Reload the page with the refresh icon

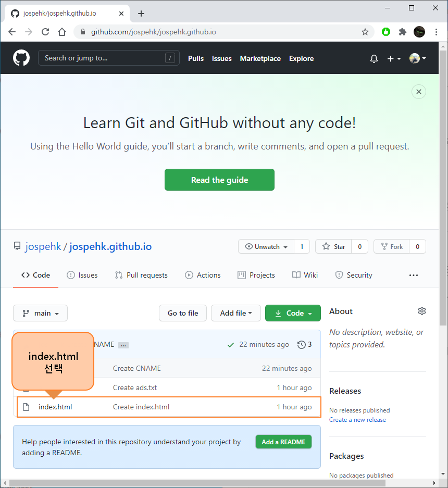(45, 32)
